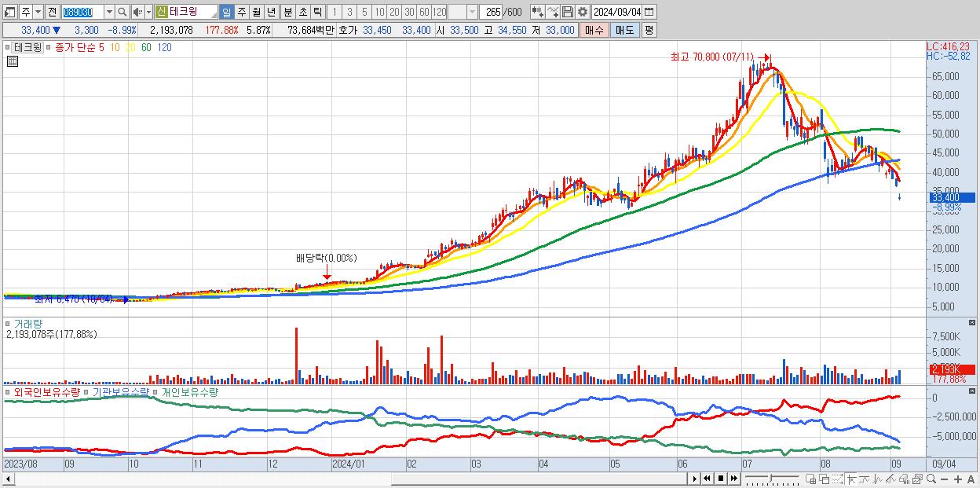This screenshot has width=980, height=488.
Task: Open the dropdown after the 120 interval button
Action: [x=473, y=12]
